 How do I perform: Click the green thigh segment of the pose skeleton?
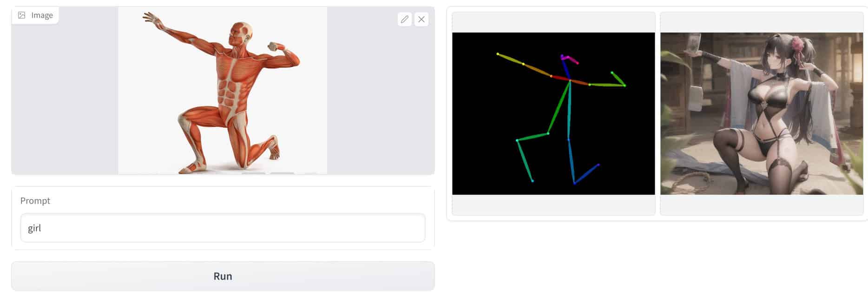pyautogui.click(x=559, y=107)
